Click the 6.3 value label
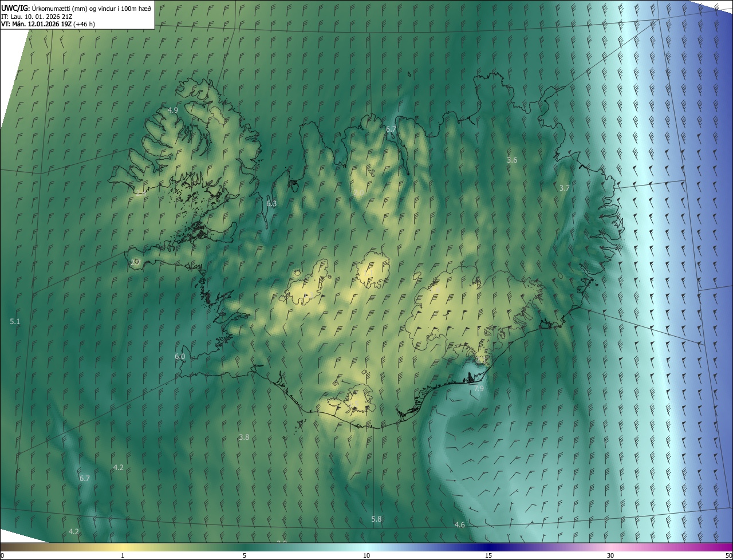733x560 pixels. tap(271, 204)
